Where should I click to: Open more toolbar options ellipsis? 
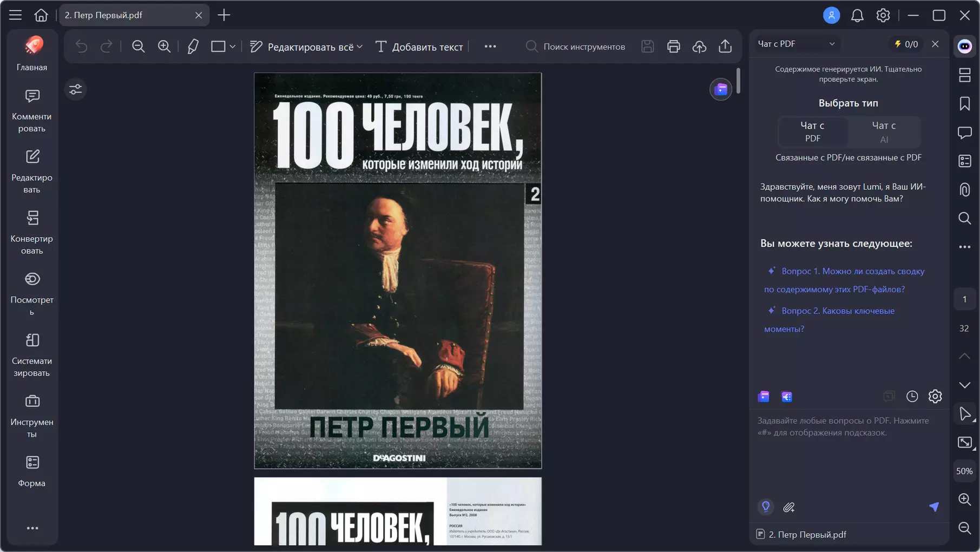coord(490,47)
